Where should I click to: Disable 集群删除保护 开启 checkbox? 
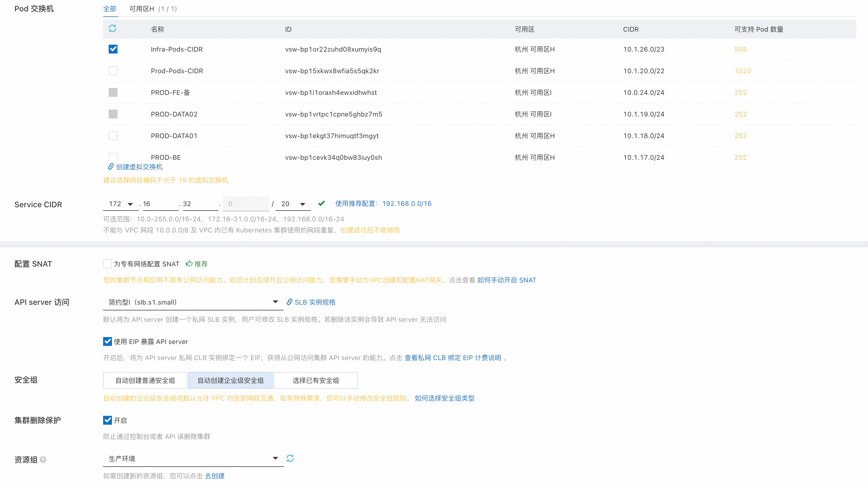click(108, 420)
